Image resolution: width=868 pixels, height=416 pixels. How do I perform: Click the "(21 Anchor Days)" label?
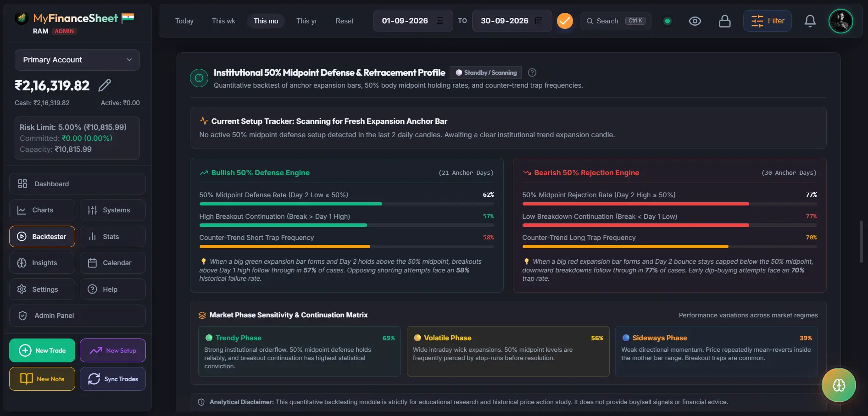[466, 173]
